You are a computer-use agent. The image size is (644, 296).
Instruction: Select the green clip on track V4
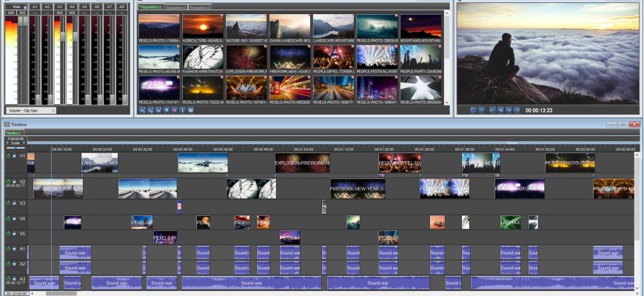pyautogui.click(x=511, y=222)
